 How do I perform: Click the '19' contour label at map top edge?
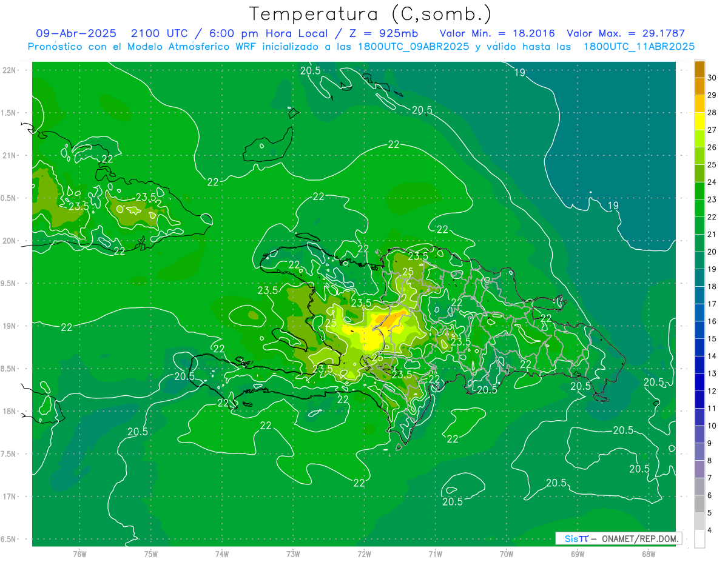click(520, 72)
